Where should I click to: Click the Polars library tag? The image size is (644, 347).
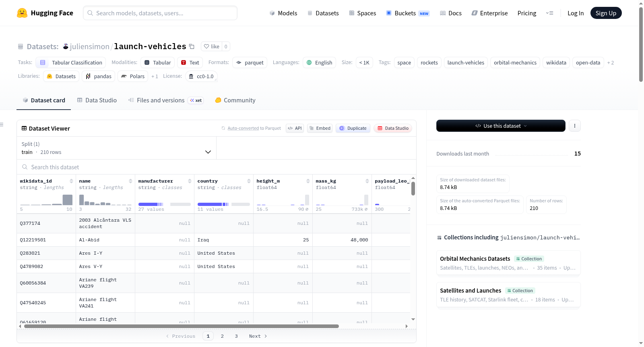pos(133,76)
